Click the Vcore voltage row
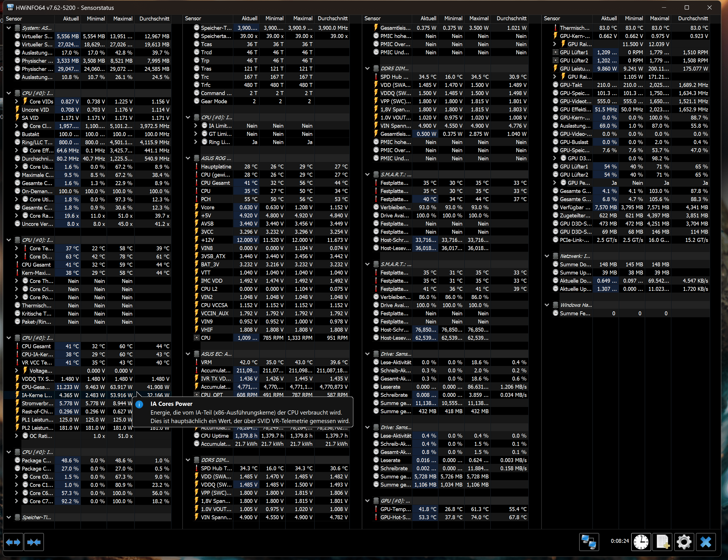This screenshot has height=560, width=728. 207,207
